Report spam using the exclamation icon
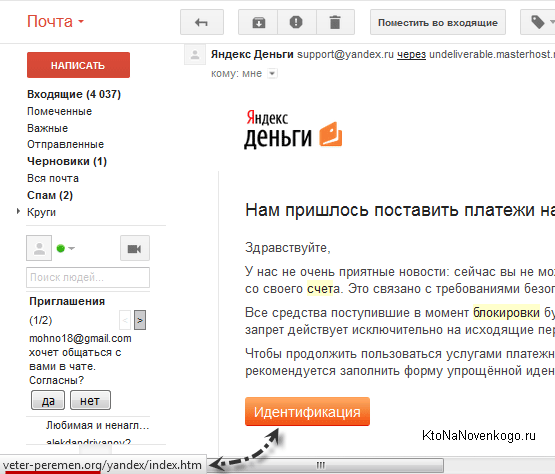Screen dimensions: 555x474 pyautogui.click(x=297, y=22)
